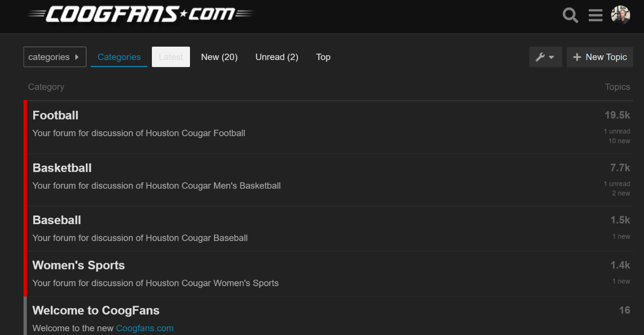Click the Basketball topic count 7.7k
Screen dimensions: 644x335
click(620, 168)
